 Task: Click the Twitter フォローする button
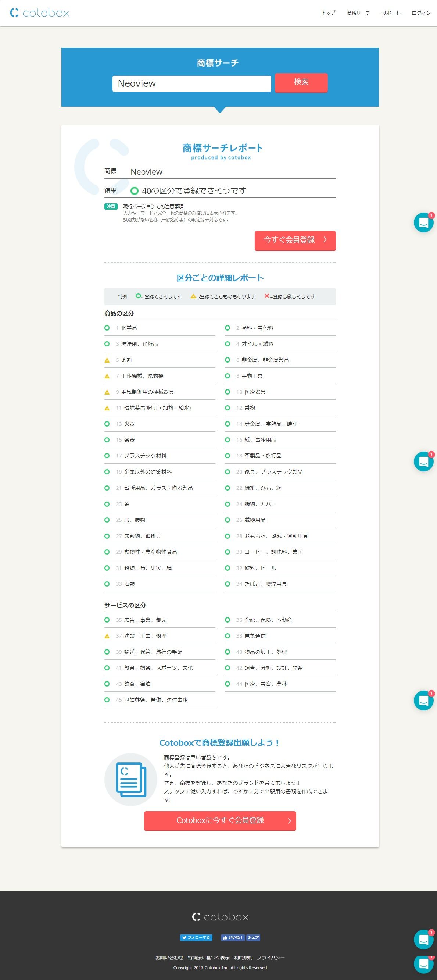[x=196, y=937]
